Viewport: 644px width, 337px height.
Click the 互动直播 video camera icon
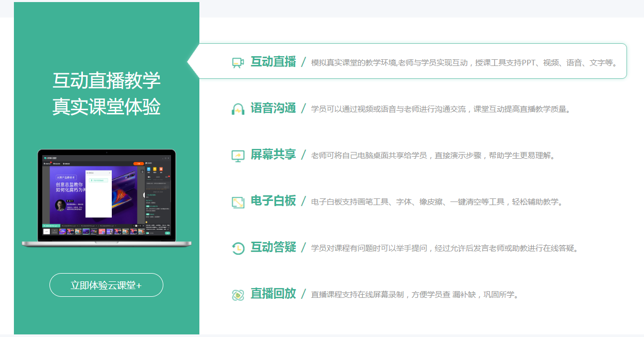[238, 63]
